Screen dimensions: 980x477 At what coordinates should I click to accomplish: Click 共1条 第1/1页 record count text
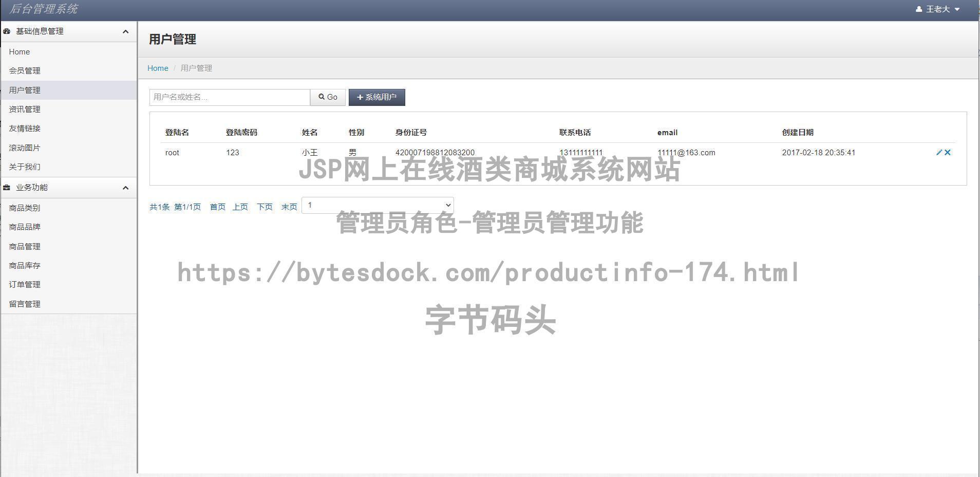[x=175, y=207]
